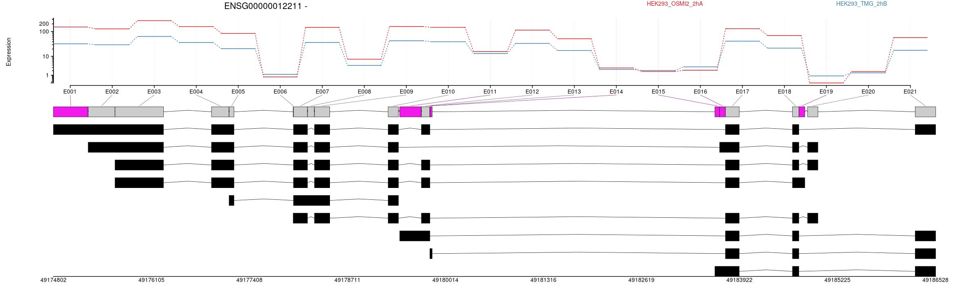Click the 1 tick on expression axis

(x=47, y=76)
